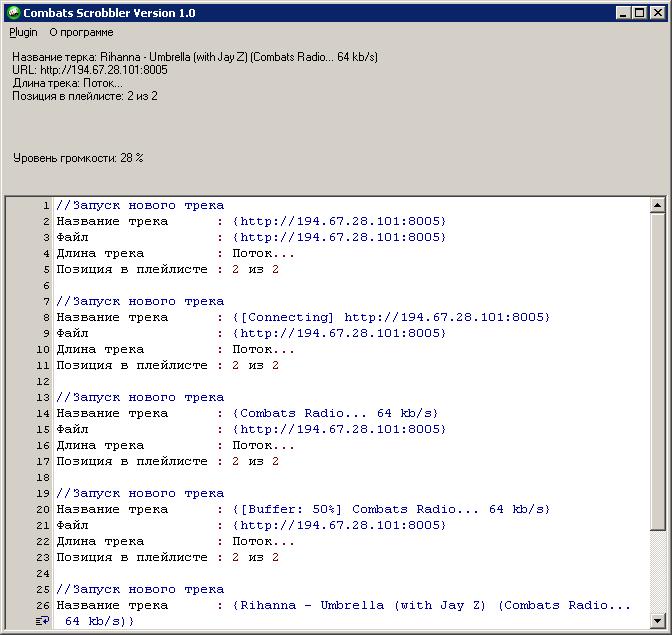Click the 'Combats Scrobbler Version 1.0' title text
Screen dimensions: 672x635
[x=109, y=13]
